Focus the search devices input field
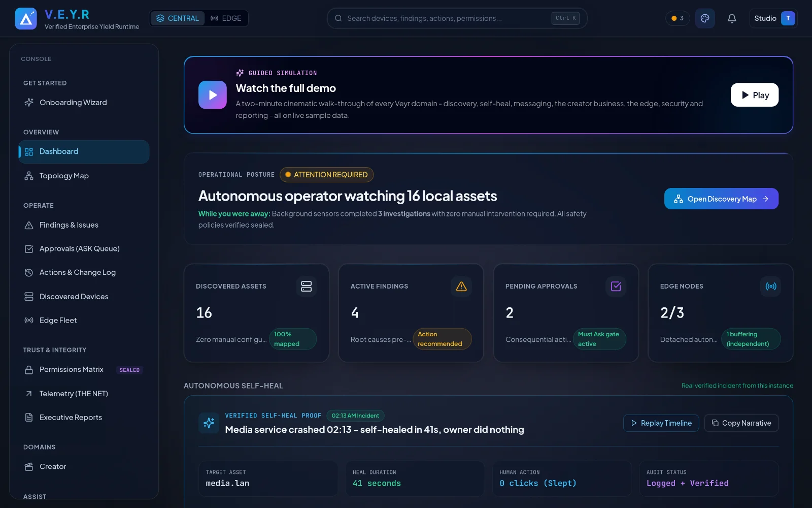 (x=457, y=18)
